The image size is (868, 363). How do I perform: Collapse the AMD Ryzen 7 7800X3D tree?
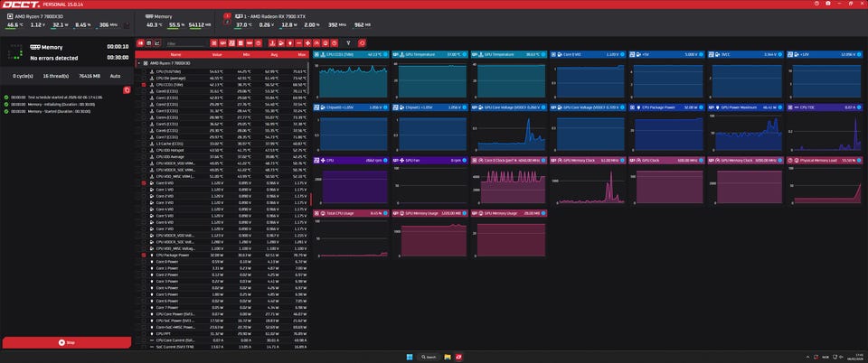click(138, 63)
